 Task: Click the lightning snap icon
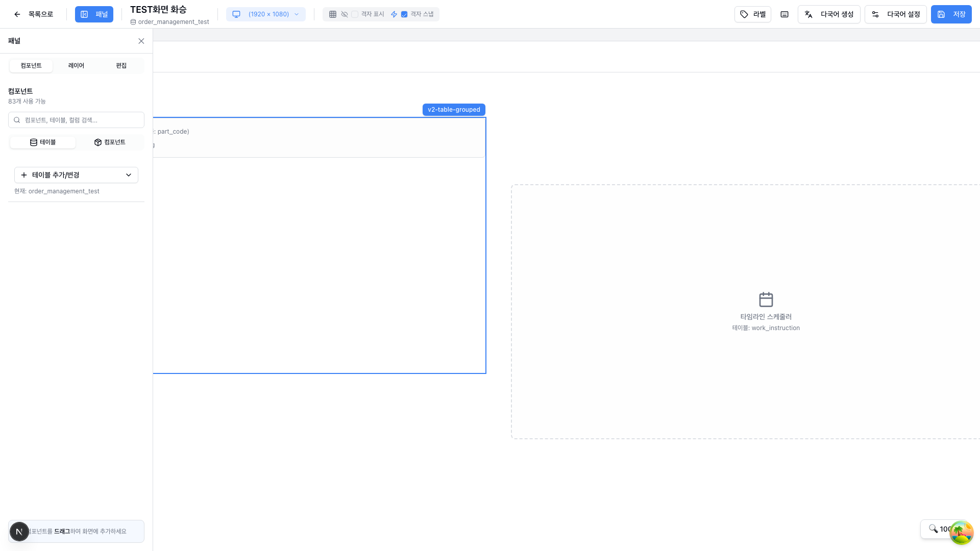[394, 14]
